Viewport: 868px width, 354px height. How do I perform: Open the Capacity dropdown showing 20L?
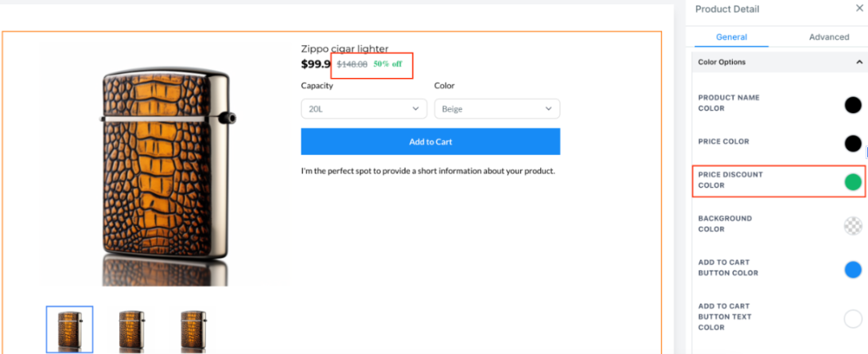coord(364,109)
